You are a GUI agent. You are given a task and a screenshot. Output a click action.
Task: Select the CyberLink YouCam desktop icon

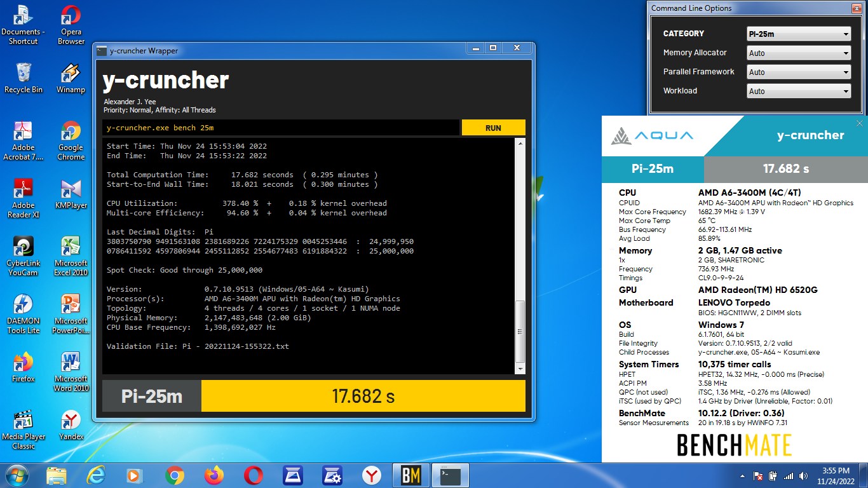[x=23, y=257]
